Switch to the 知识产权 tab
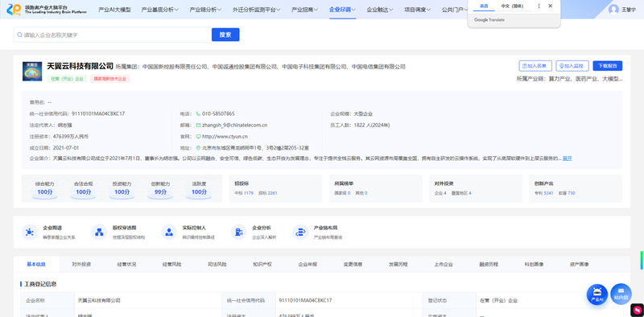Viewport: 644px width, 317px height. point(262,264)
